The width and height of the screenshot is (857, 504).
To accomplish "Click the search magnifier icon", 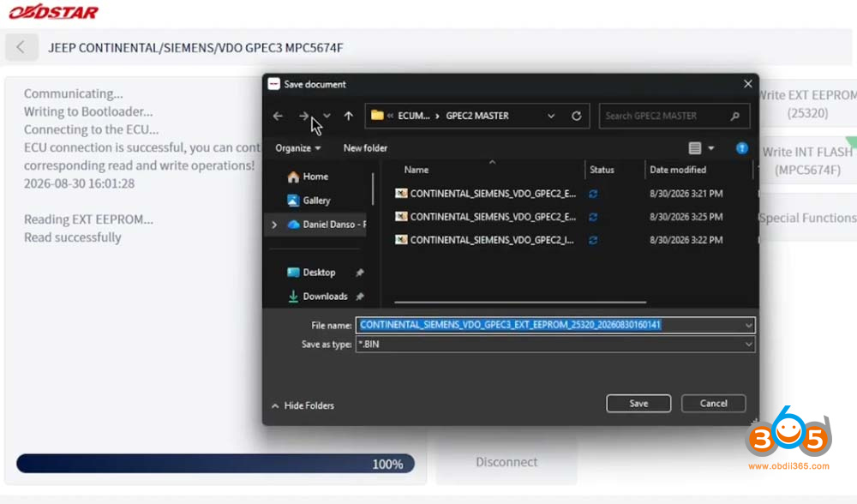I will (x=735, y=116).
